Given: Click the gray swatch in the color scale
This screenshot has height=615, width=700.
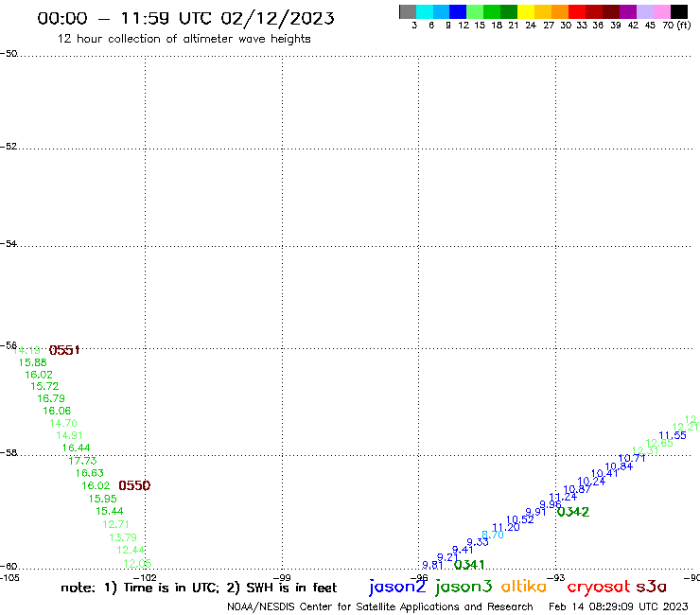Looking at the screenshot, I should pyautogui.click(x=408, y=11).
